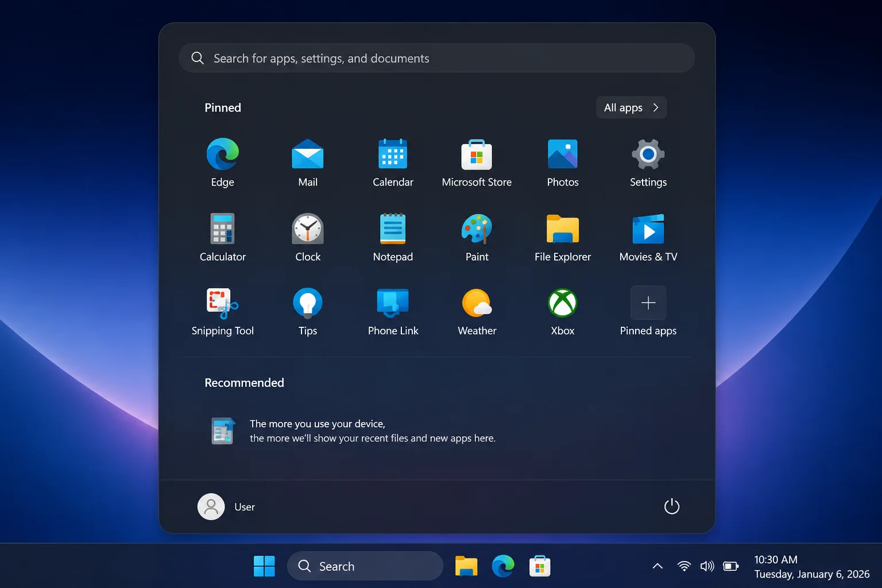This screenshot has height=588, width=882.
Task: Open File Explorer from the taskbar
Action: (x=466, y=566)
